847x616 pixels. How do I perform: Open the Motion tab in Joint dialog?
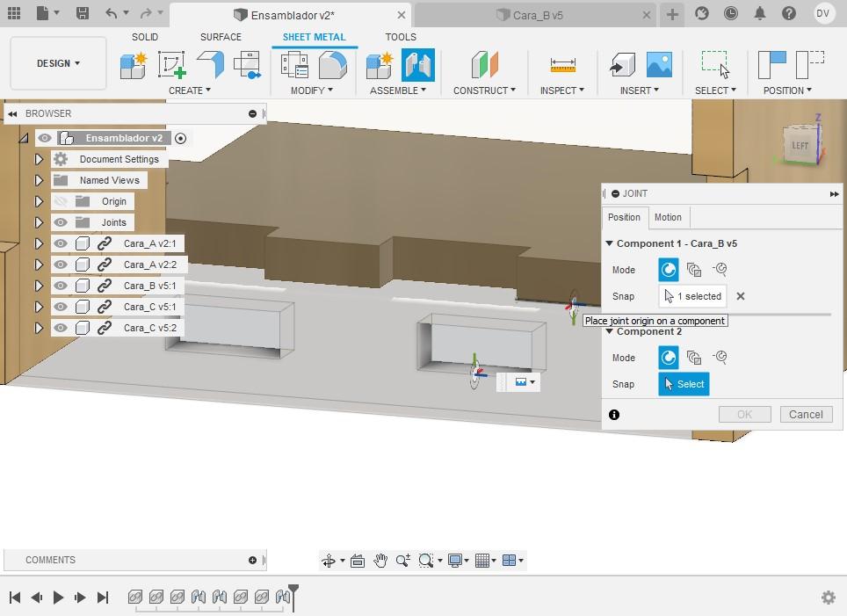point(668,217)
